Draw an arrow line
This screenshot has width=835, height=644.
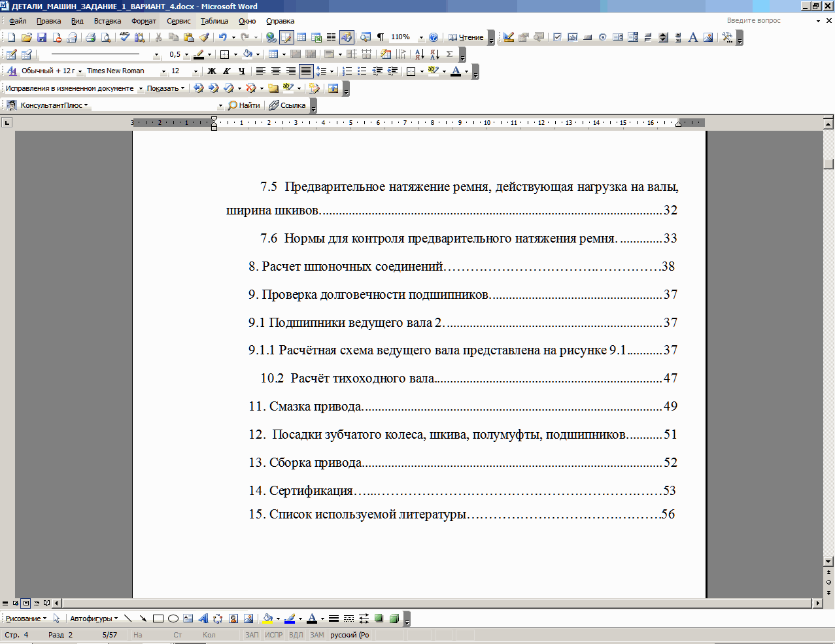143,619
